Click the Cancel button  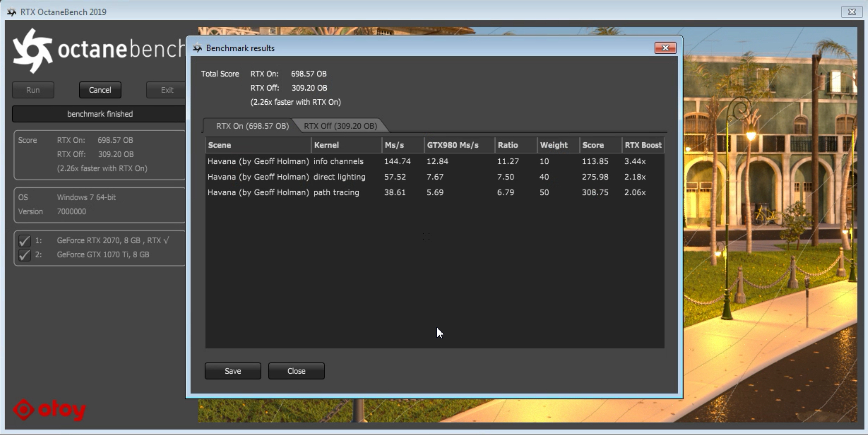pos(100,90)
